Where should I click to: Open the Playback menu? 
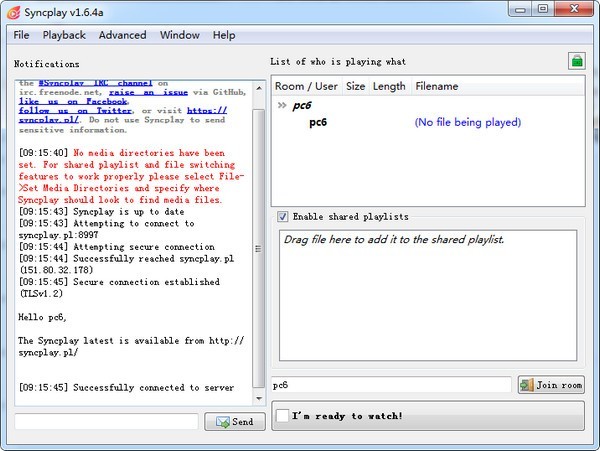pos(64,35)
